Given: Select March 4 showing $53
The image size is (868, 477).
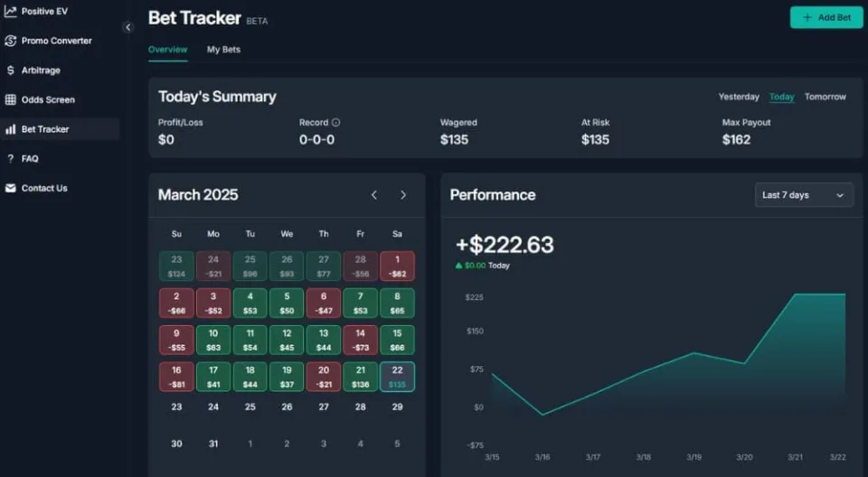Looking at the screenshot, I should click(250, 303).
